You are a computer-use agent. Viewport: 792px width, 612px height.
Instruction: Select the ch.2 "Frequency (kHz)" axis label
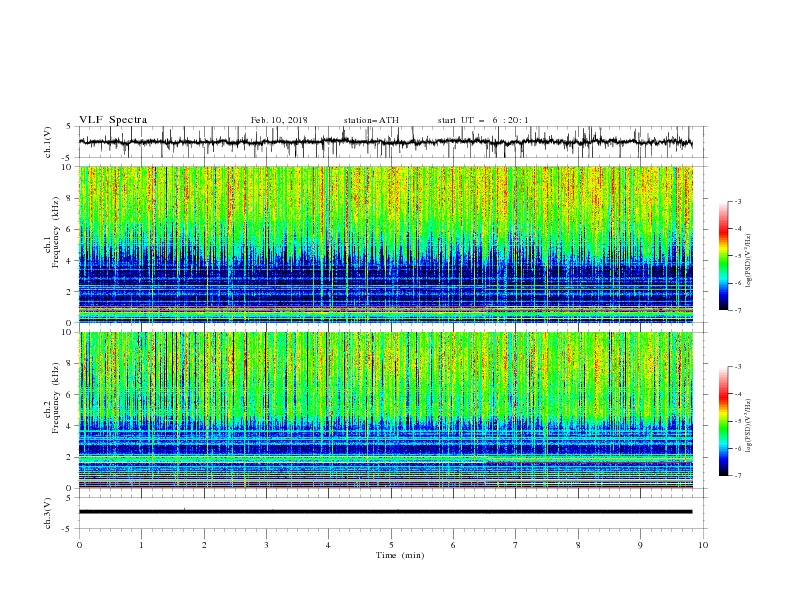coord(55,398)
